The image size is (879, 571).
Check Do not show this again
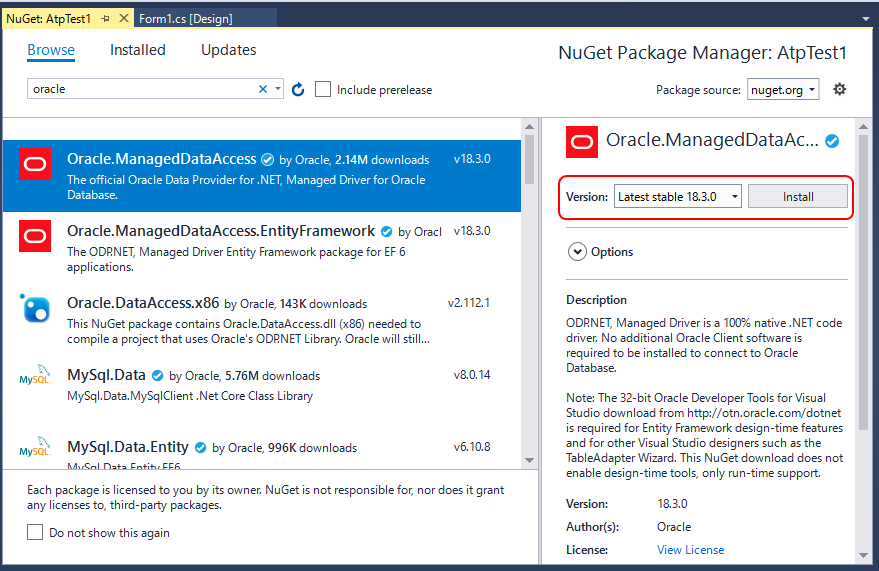pyautogui.click(x=35, y=532)
